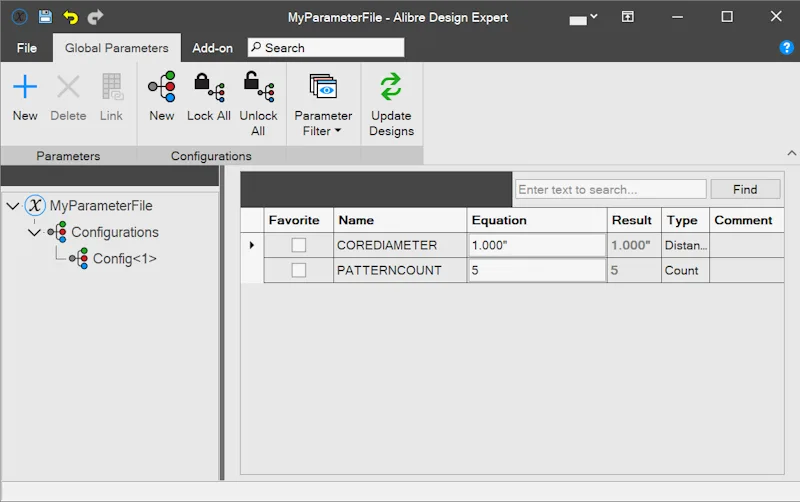The width and height of the screenshot is (800, 502).
Task: Click the Config<1> node icon
Action: tap(79, 259)
